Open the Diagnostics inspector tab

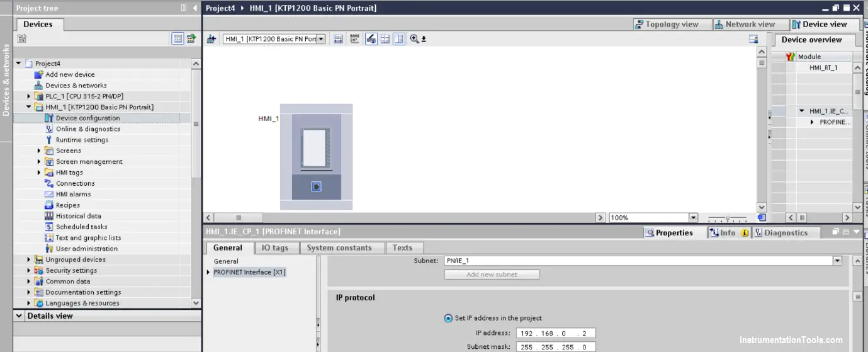[786, 232]
